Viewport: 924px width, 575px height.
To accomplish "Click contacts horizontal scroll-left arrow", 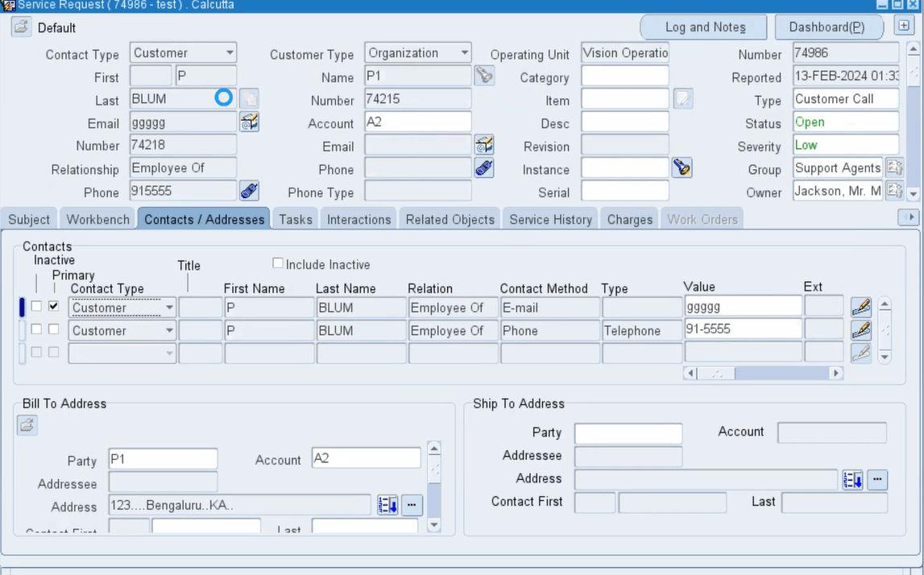I will tap(690, 373).
